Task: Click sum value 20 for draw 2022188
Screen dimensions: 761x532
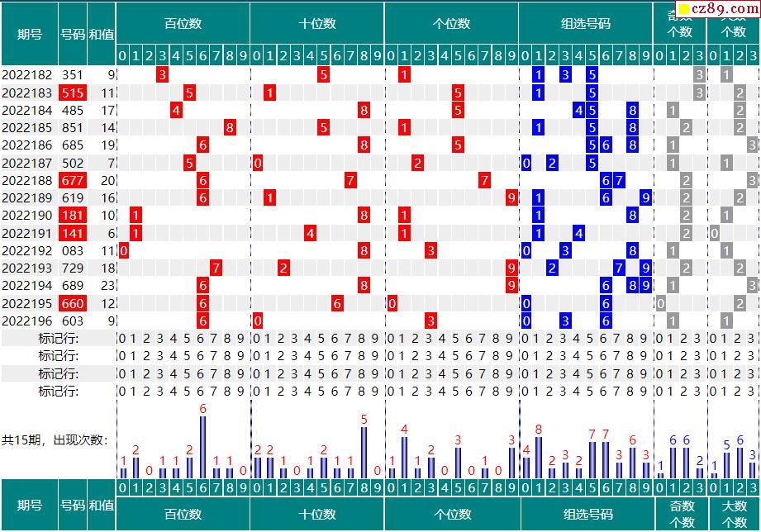Action: (107, 181)
